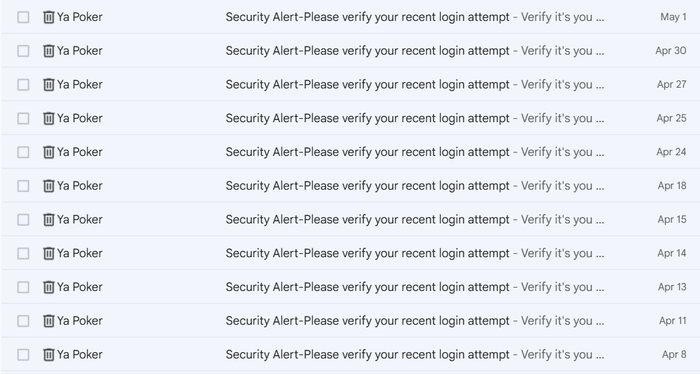
Task: Check the Apr 25 email checkbox
Action: 23,118
